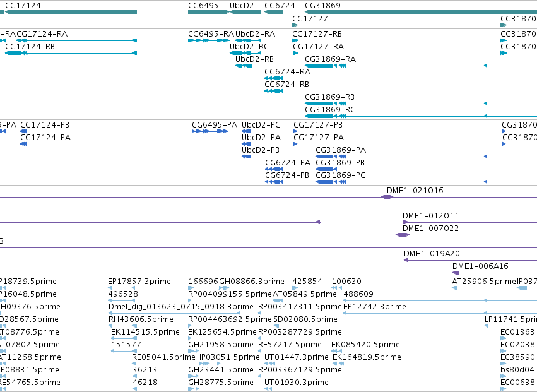The image size is (537, 392).
Task: Select protein CG17127-PA
Action: [x=319, y=138]
